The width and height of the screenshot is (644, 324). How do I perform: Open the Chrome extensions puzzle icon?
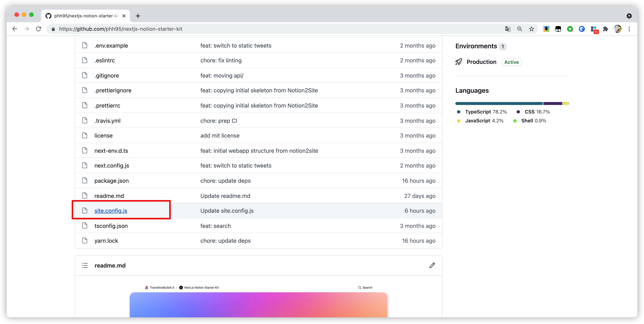pos(606,29)
